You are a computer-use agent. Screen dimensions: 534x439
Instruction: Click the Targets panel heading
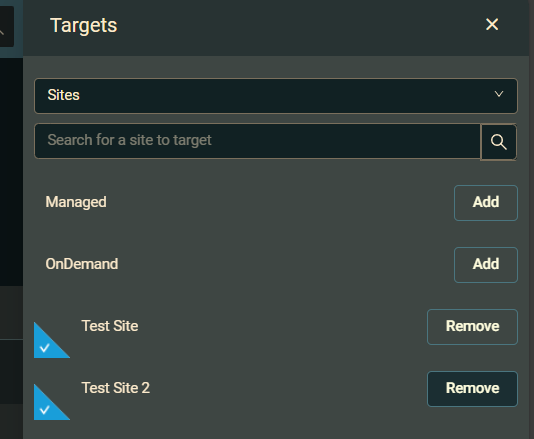point(83,26)
